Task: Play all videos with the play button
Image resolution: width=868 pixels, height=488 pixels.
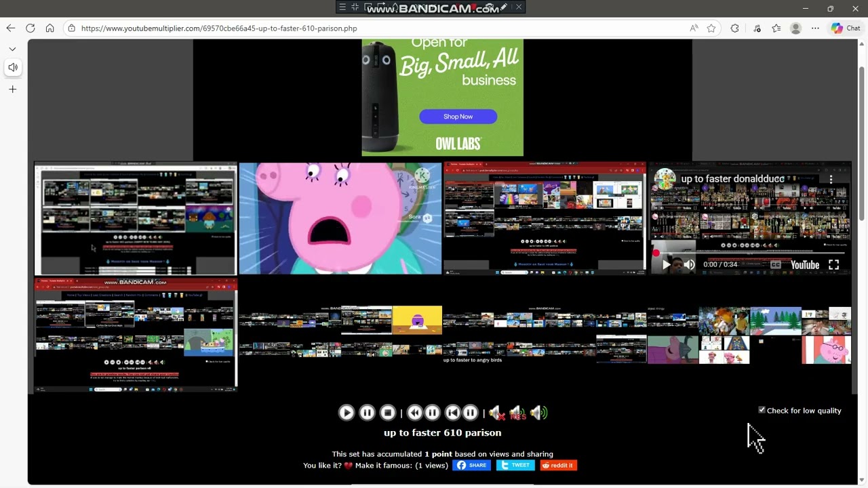Action: (346, 413)
